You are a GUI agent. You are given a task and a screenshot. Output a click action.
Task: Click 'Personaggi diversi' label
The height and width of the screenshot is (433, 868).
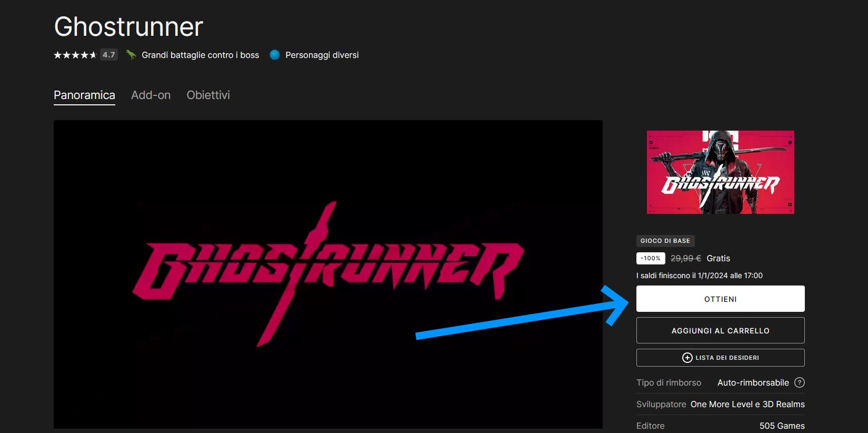(322, 55)
